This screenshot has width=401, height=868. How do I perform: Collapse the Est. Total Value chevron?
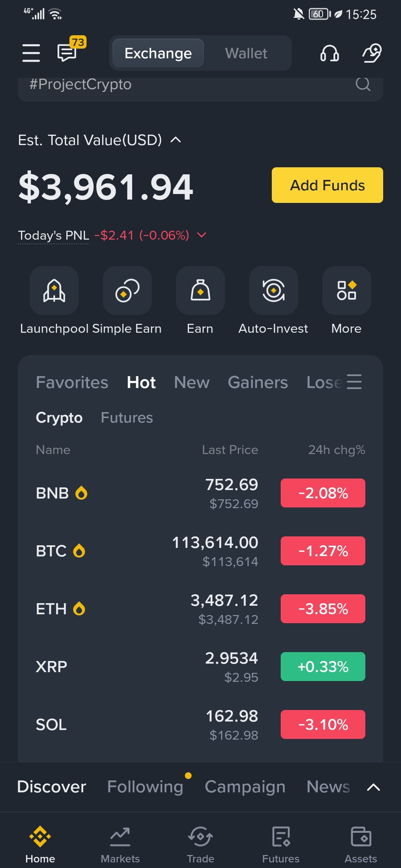(x=176, y=140)
